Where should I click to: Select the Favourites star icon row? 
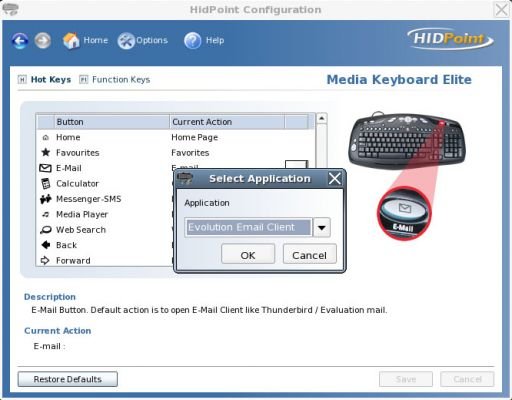tap(104, 153)
